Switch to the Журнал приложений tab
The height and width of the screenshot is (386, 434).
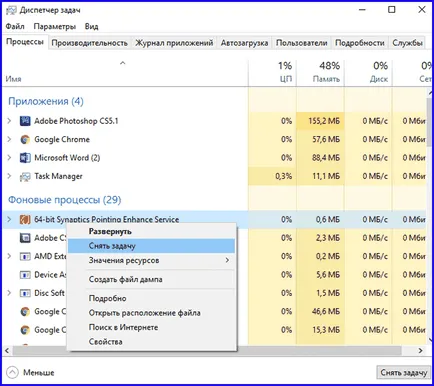(174, 43)
